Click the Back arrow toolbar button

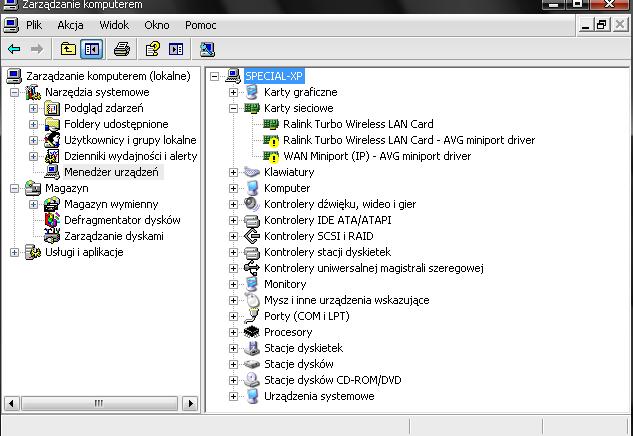point(14,49)
